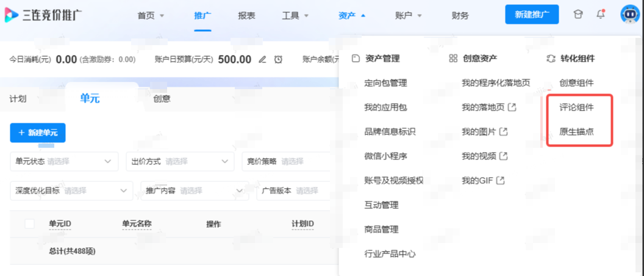Image resolution: width=644 pixels, height=276 pixels.
Task: Select 创意组件 under 转化组件
Action: [x=577, y=83]
